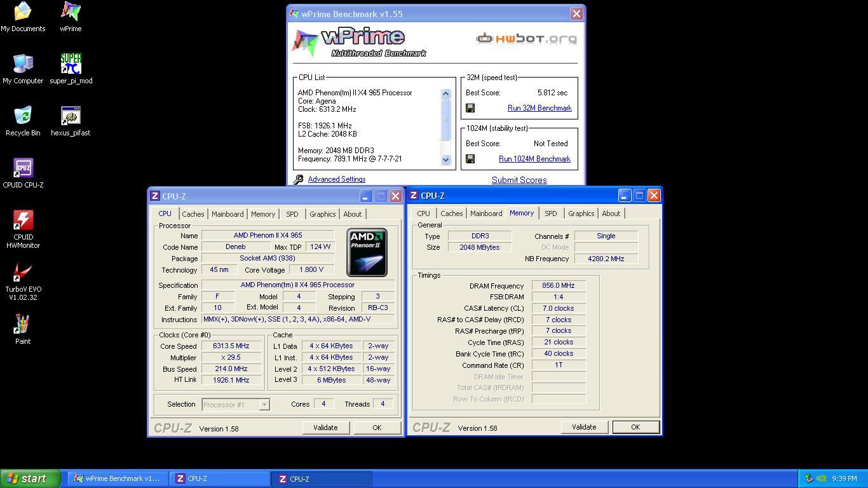
Task: Open the Mainboard tab in the right CPU-Z window
Action: pos(486,213)
